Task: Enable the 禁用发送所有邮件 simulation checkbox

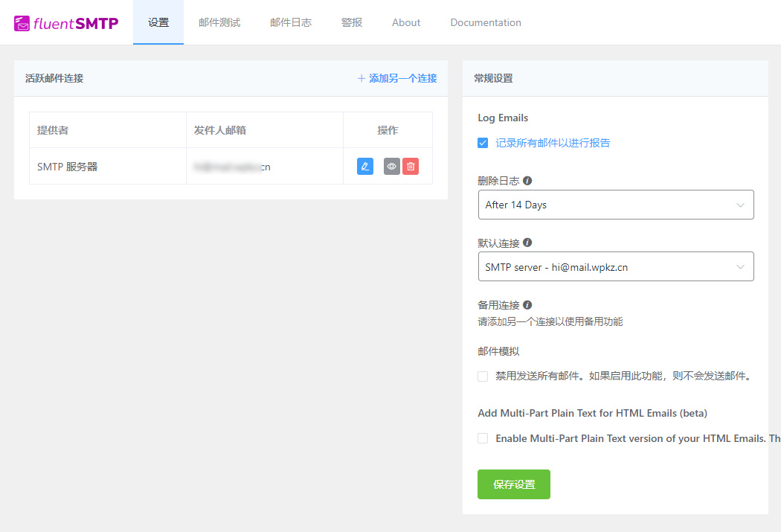Action: coord(482,376)
